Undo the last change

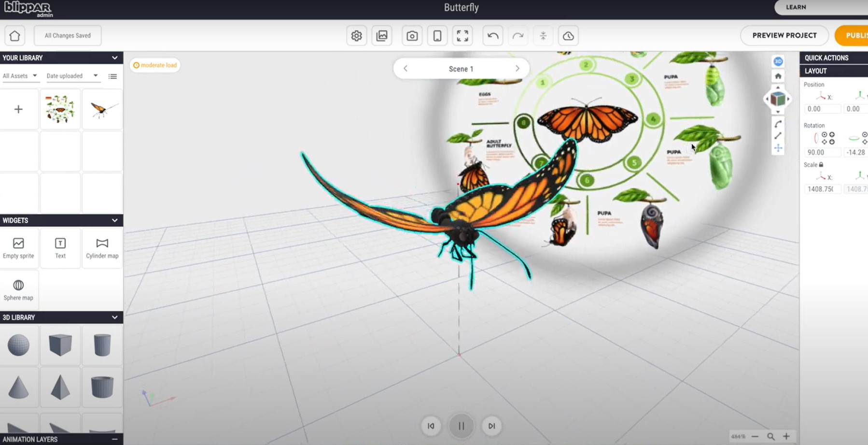[493, 35]
